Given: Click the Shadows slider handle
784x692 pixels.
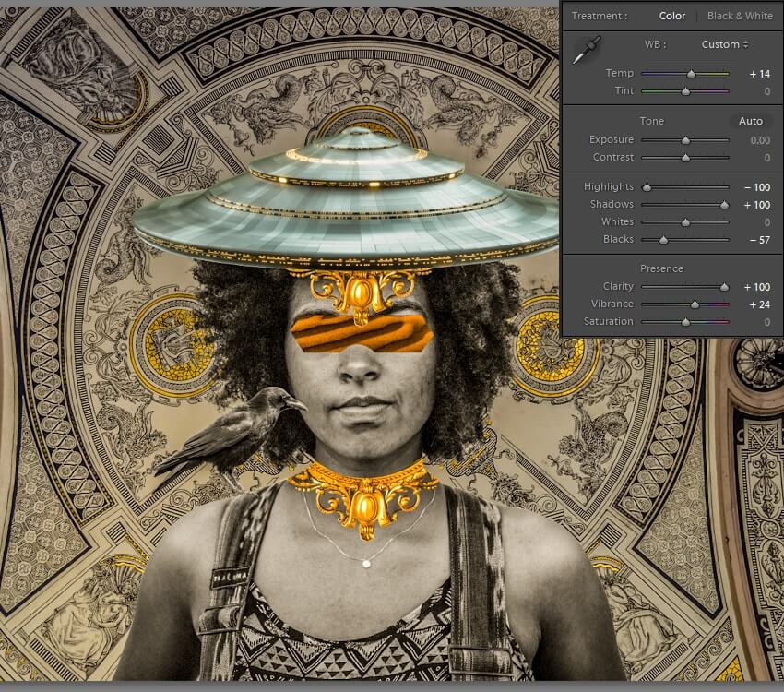Looking at the screenshot, I should click(724, 205).
